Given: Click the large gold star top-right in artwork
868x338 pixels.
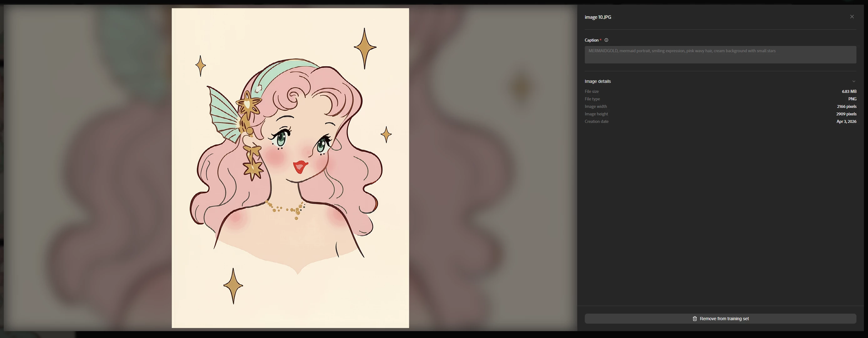Looking at the screenshot, I should tap(364, 48).
